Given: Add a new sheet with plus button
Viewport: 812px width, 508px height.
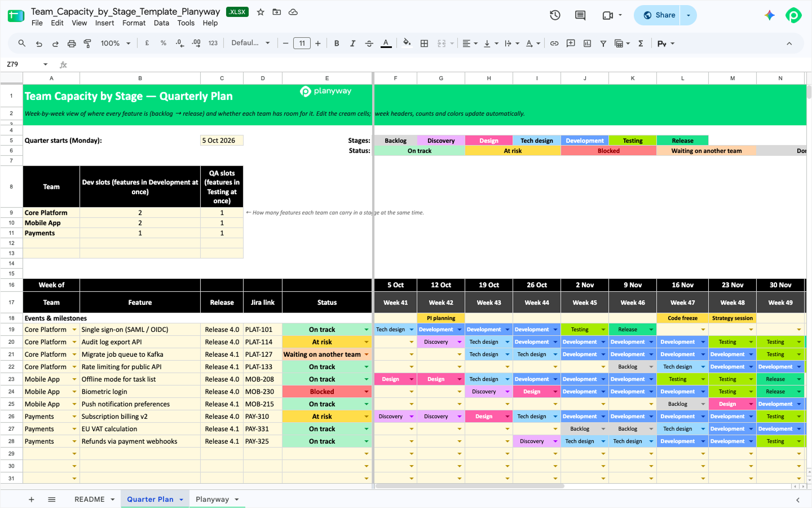Looking at the screenshot, I should pyautogui.click(x=32, y=500).
